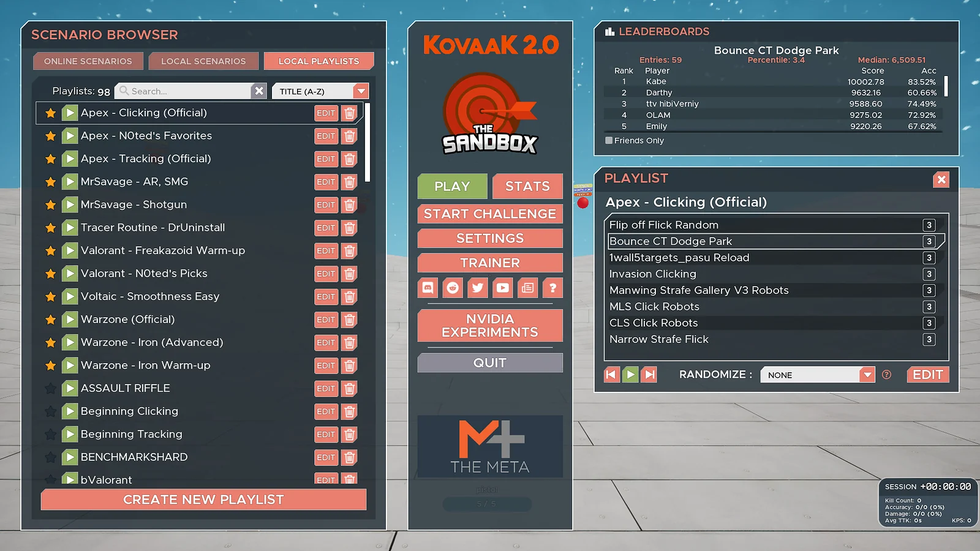
Task: Click the playlist list scrollbar
Action: coord(367,142)
